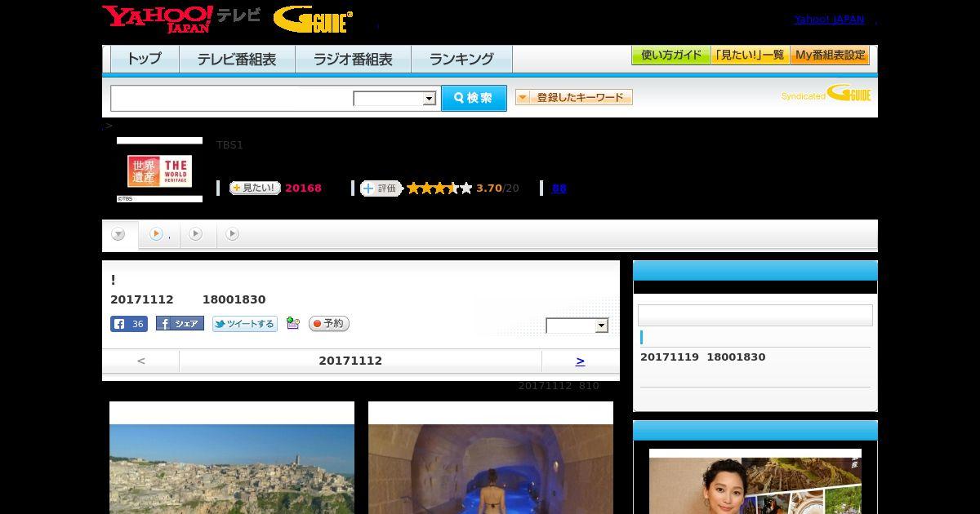Go to previous date with < arrow
The image size is (980, 514).
pos(141,361)
